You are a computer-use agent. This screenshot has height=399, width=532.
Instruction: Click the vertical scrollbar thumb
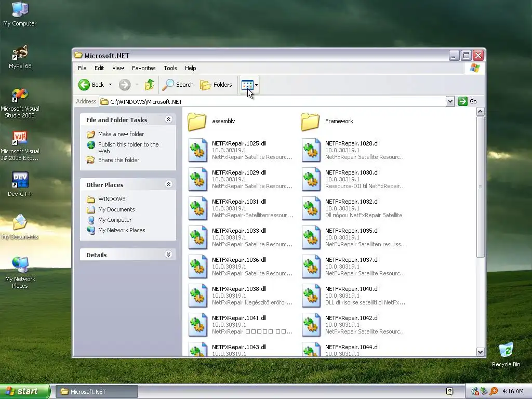pyautogui.click(x=480, y=187)
